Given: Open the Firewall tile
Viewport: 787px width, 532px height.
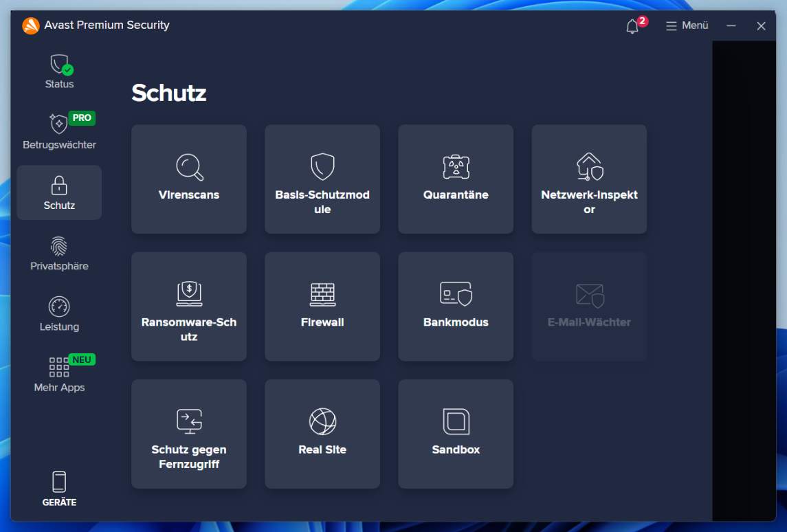Looking at the screenshot, I should 322,307.
